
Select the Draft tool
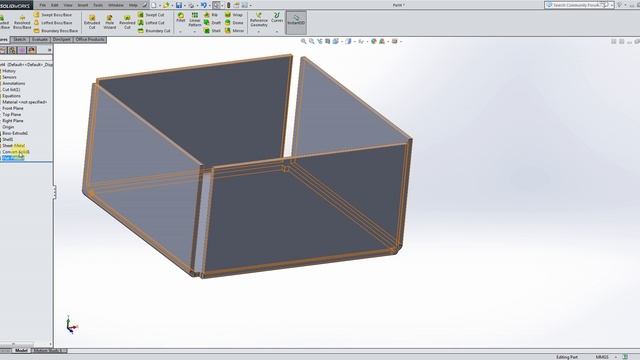coord(212,23)
